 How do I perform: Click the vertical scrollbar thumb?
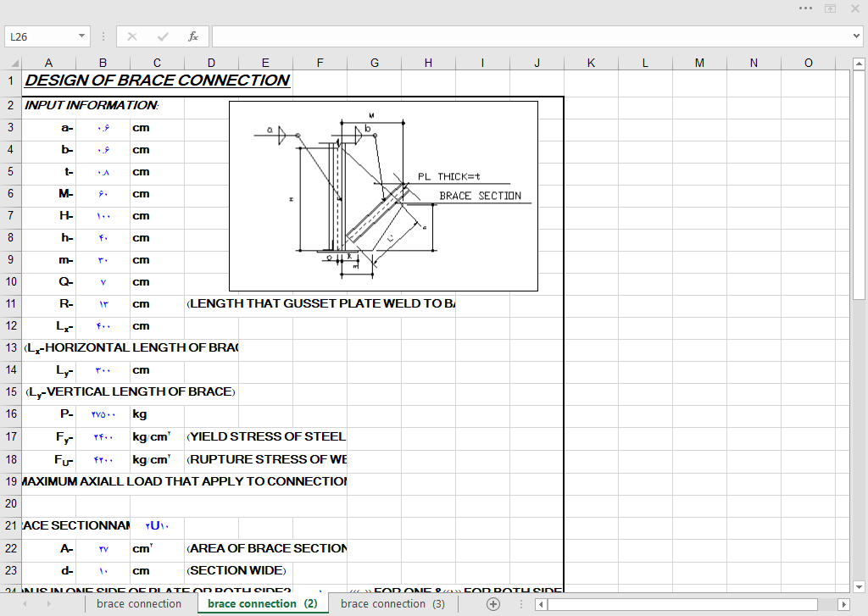click(x=859, y=186)
